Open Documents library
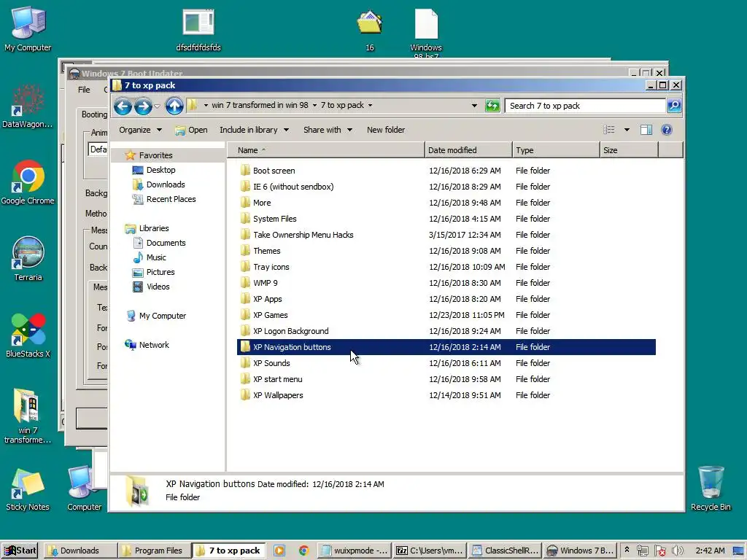Image resolution: width=747 pixels, height=560 pixels. coord(166,244)
